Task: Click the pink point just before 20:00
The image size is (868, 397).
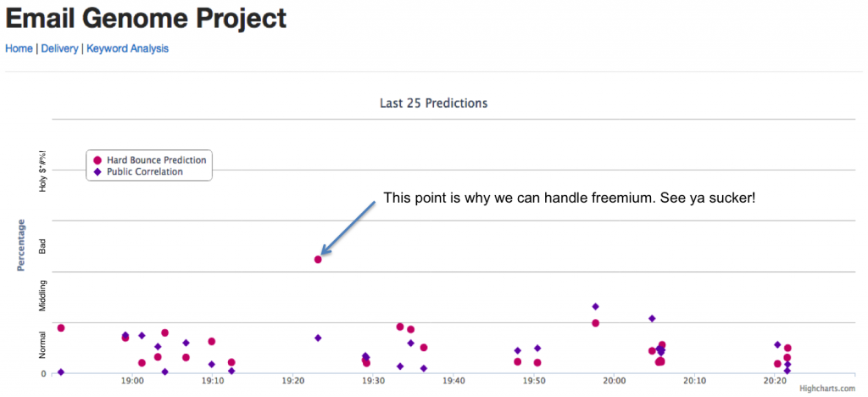Action: click(x=596, y=323)
